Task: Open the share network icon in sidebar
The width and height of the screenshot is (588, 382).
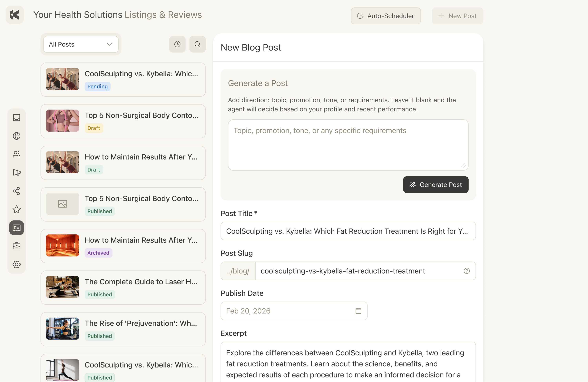Action: pos(16,191)
